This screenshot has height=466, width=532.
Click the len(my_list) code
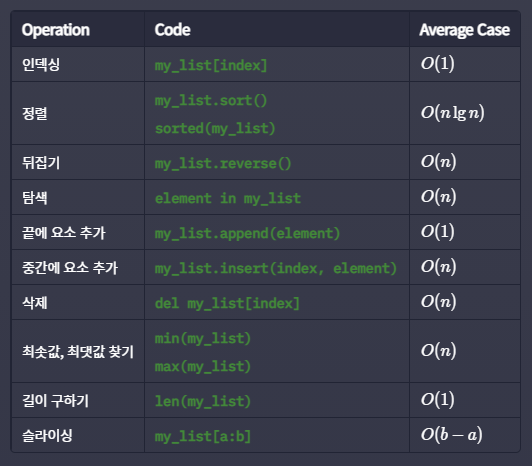click(x=203, y=402)
